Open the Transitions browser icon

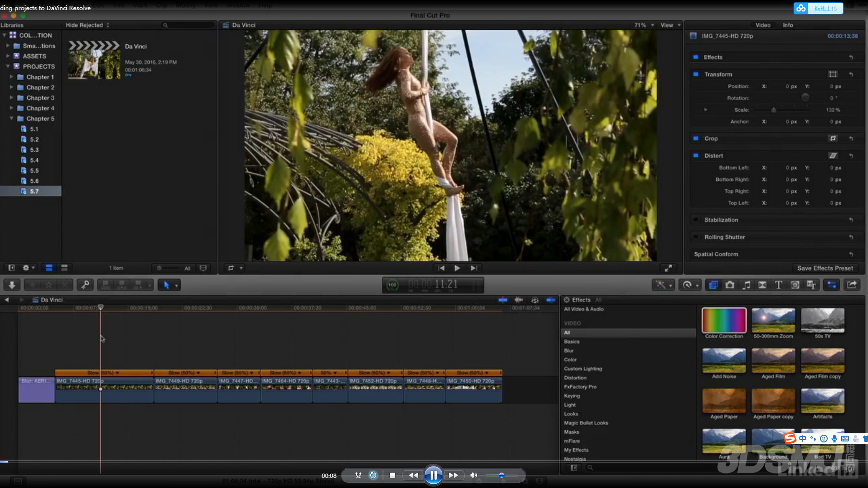coord(762,285)
